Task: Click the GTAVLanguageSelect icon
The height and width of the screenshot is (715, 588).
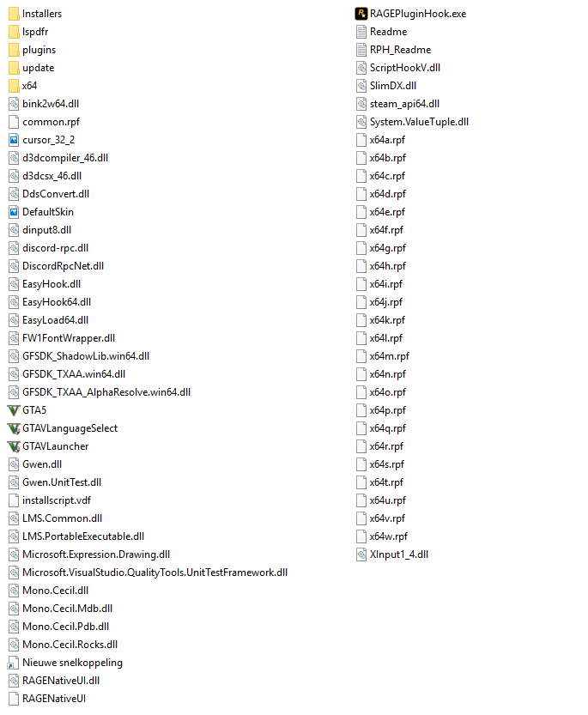Action: click(x=14, y=428)
